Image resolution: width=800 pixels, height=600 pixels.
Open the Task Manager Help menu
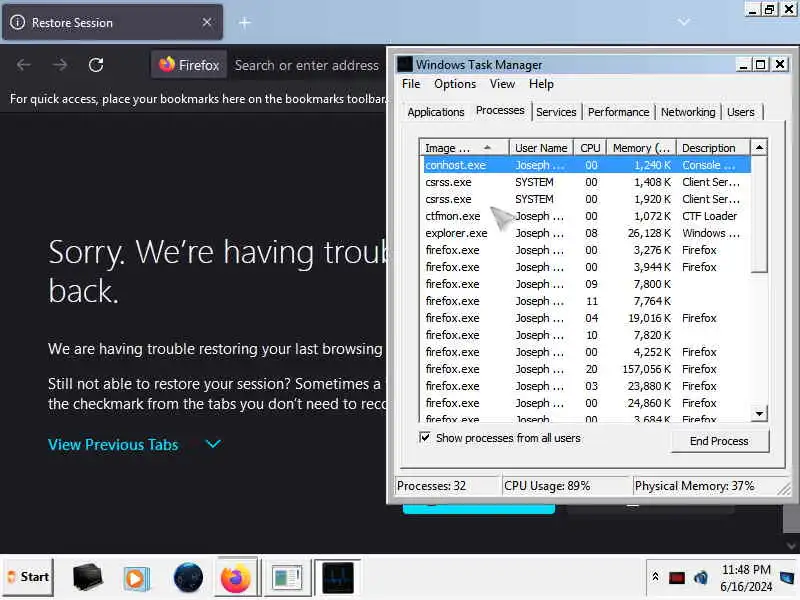coord(541,84)
